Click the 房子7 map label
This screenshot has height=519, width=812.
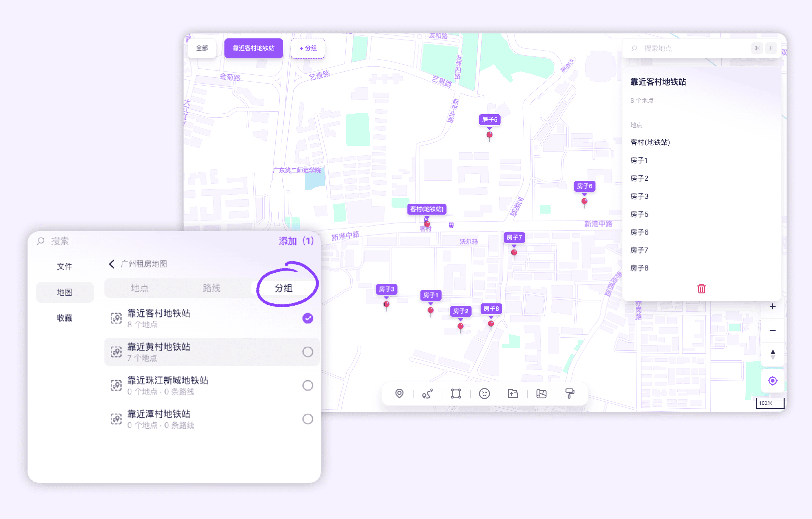(x=514, y=238)
